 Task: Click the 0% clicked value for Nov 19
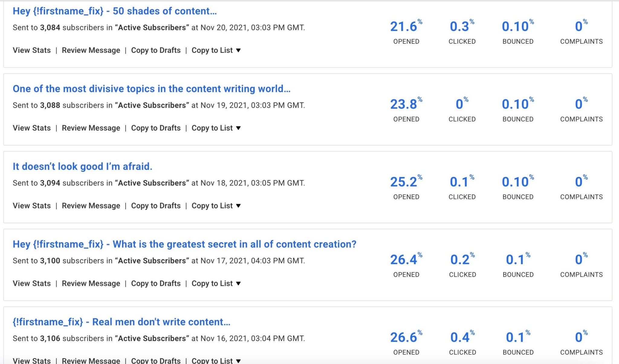[462, 104]
